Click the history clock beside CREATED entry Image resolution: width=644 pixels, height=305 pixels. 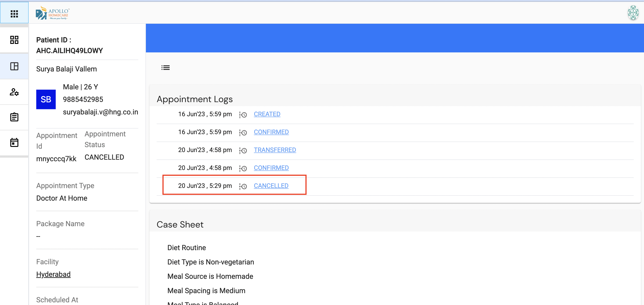[243, 115]
